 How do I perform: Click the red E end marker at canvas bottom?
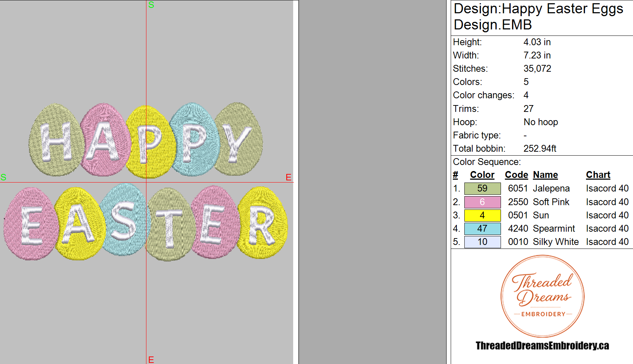coord(151,360)
